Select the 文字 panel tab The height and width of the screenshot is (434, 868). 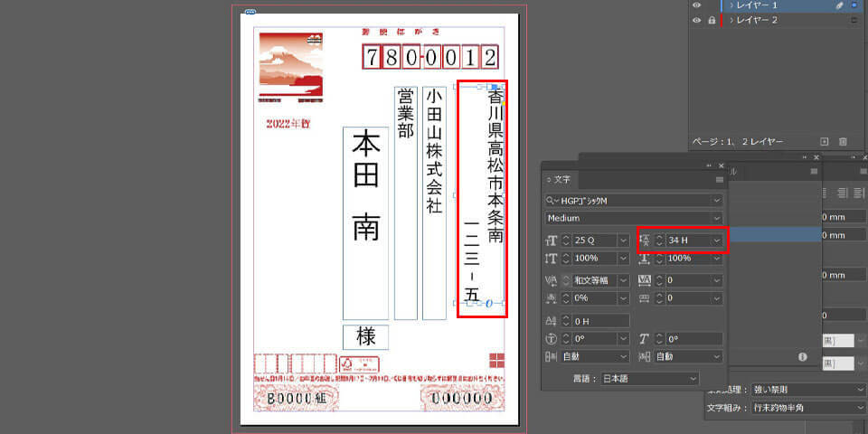[561, 179]
